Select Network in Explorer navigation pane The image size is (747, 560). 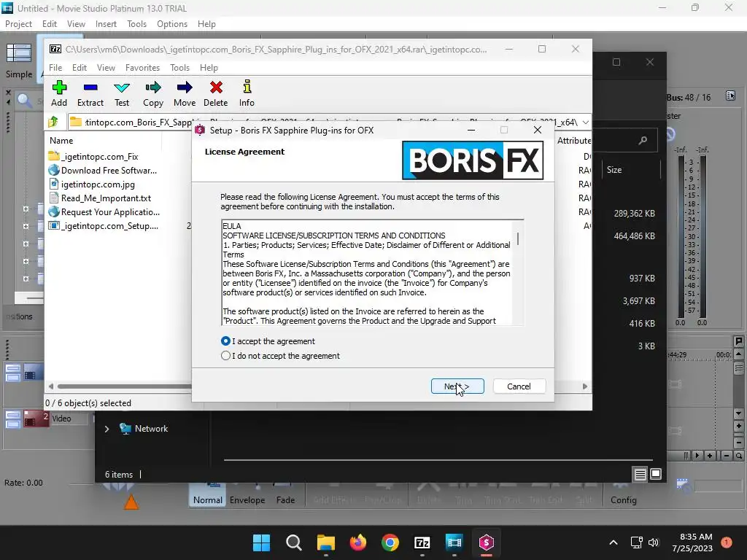tap(144, 429)
